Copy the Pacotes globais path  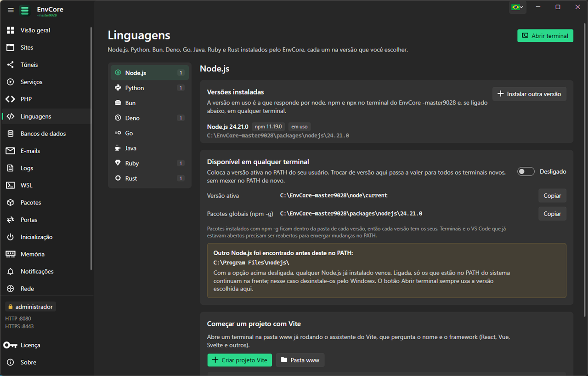coord(552,214)
